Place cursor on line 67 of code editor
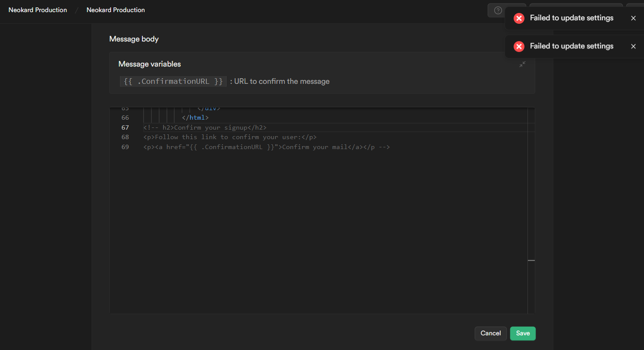644x350 pixels. tap(205, 127)
